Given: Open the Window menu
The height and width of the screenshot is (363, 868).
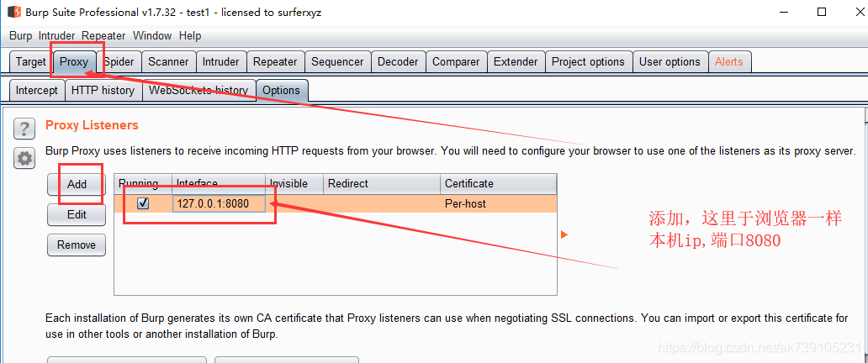Looking at the screenshot, I should pyautogui.click(x=152, y=35).
